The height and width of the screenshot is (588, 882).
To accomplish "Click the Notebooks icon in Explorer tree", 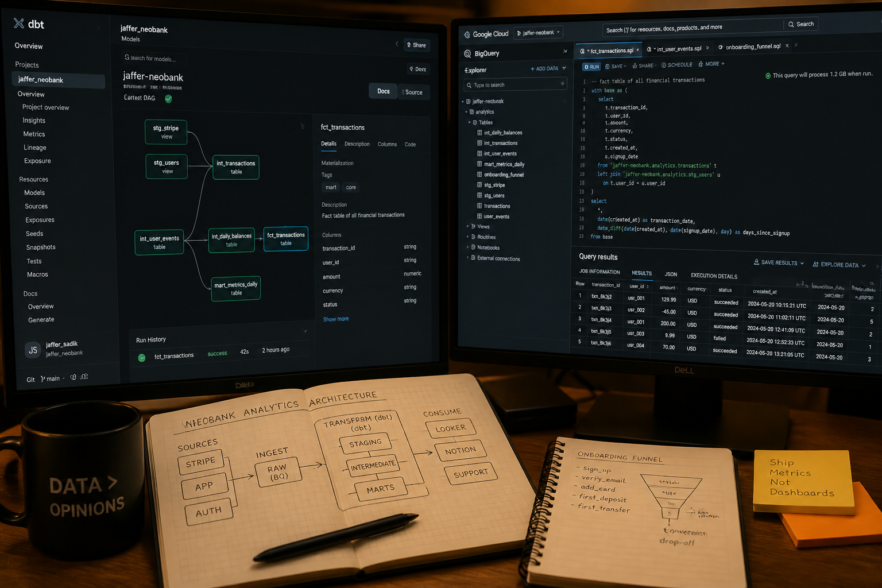I will 473,247.
